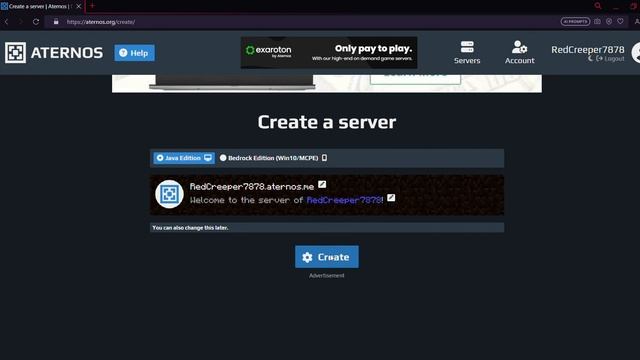Open the Help button
Image resolution: width=640 pixels, height=360 pixels.
point(134,53)
